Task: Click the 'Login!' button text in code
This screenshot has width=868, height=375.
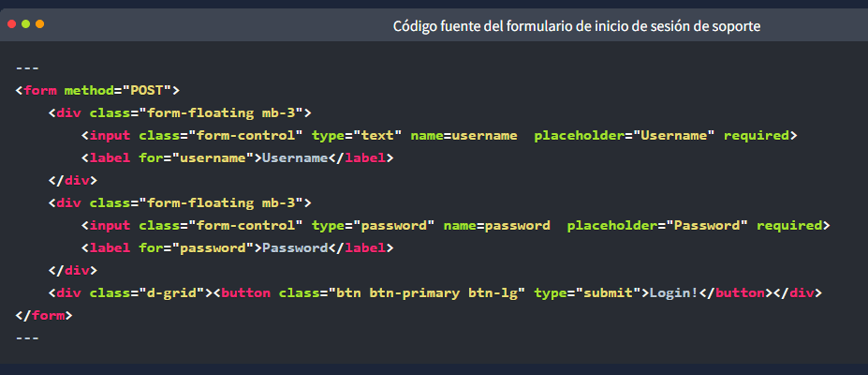Action: coord(673,293)
